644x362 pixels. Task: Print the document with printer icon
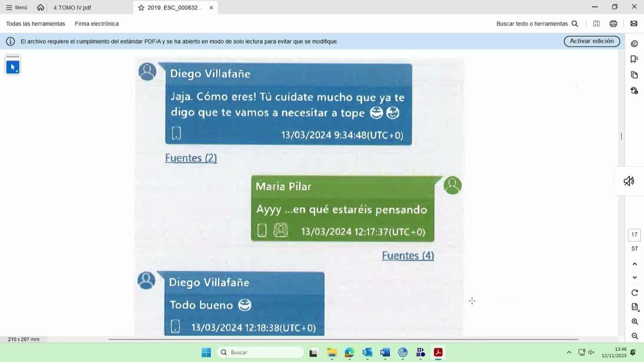(x=613, y=24)
